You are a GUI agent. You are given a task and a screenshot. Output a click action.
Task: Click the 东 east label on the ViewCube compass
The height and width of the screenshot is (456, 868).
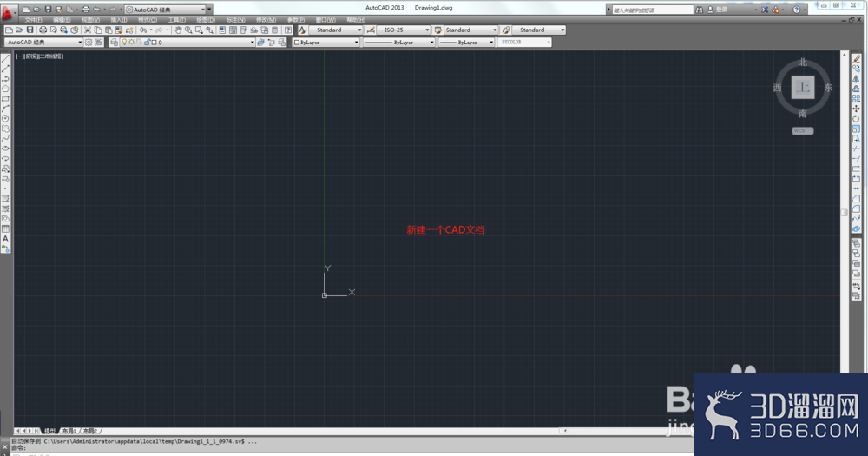828,88
